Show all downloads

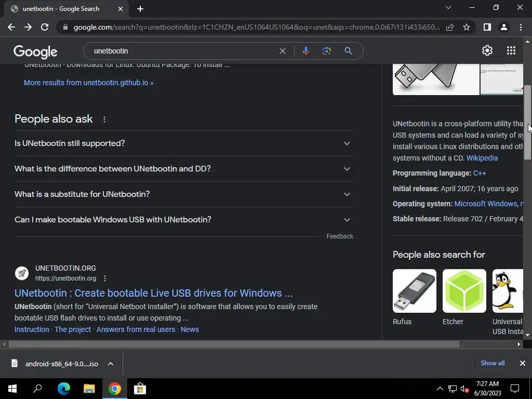click(x=493, y=363)
